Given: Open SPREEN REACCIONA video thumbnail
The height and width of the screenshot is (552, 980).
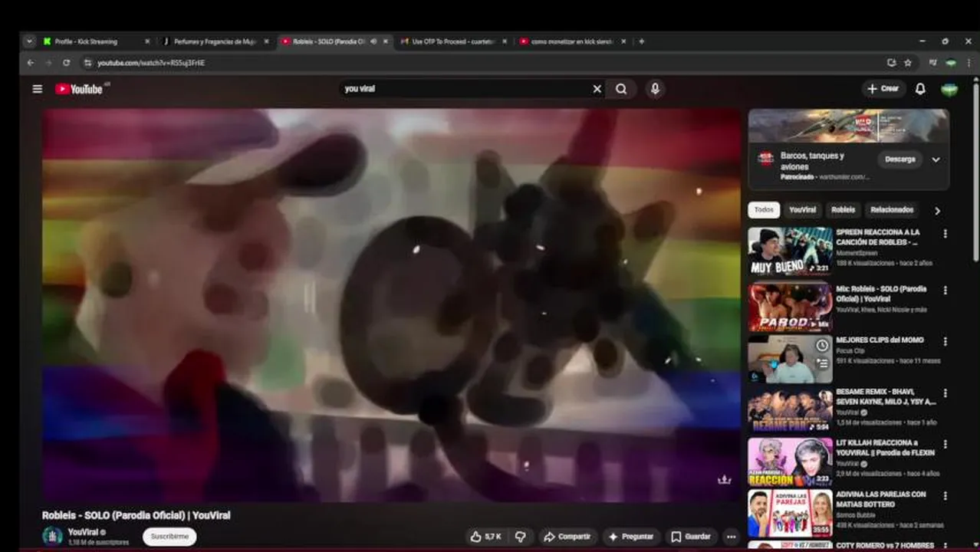Looking at the screenshot, I should tap(791, 251).
